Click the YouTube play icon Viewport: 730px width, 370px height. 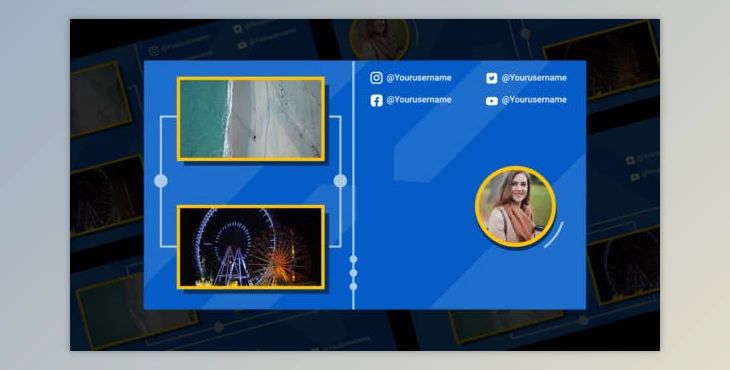(x=492, y=101)
